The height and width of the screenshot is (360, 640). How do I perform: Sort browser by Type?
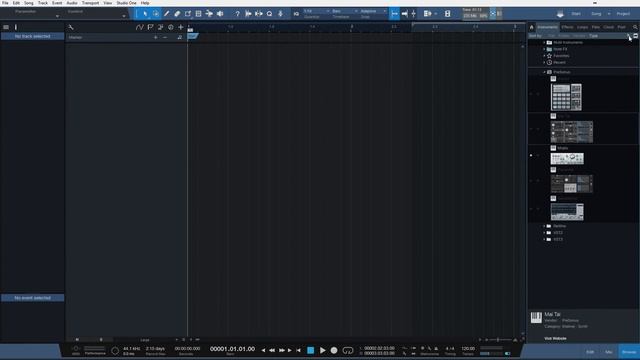coord(593,36)
